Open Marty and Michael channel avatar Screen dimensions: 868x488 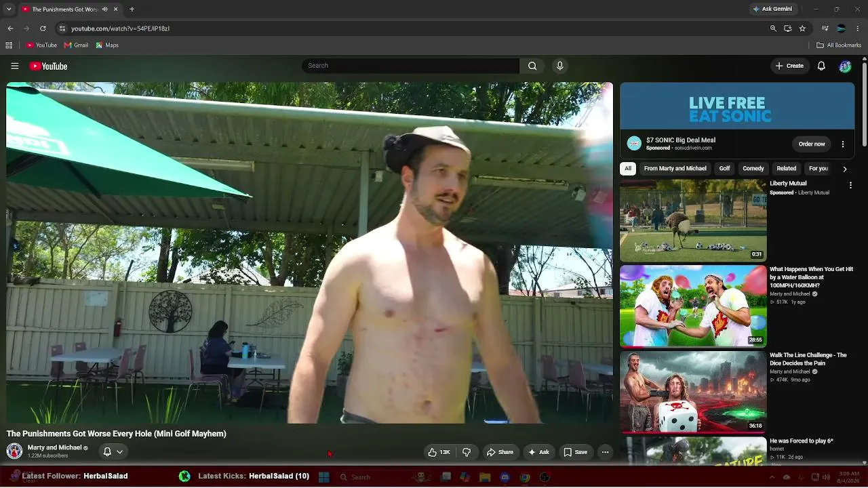14,451
